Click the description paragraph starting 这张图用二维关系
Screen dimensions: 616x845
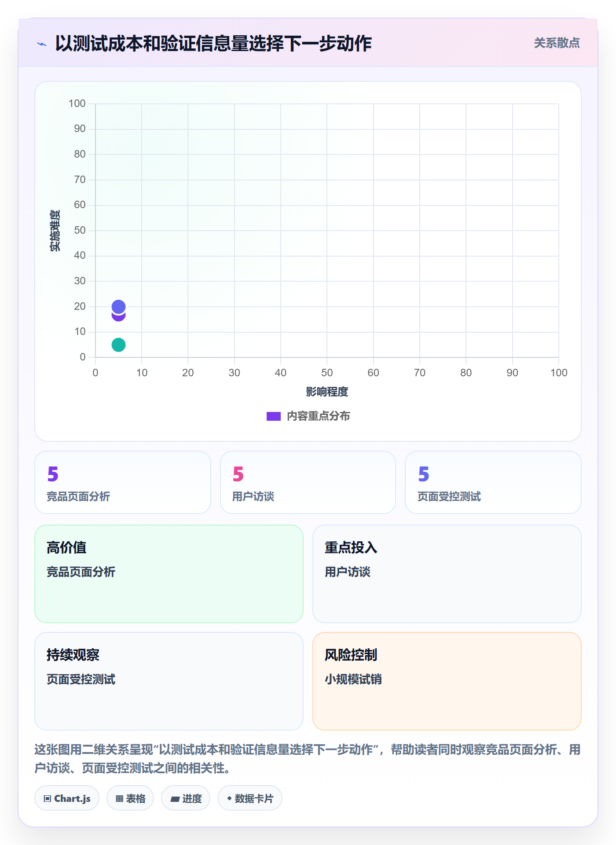tap(308, 759)
